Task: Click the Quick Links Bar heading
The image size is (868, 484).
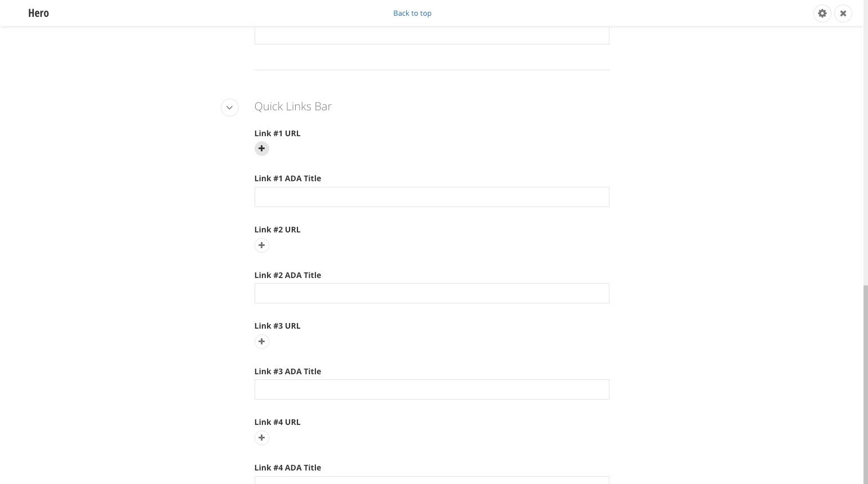Action: click(x=293, y=106)
